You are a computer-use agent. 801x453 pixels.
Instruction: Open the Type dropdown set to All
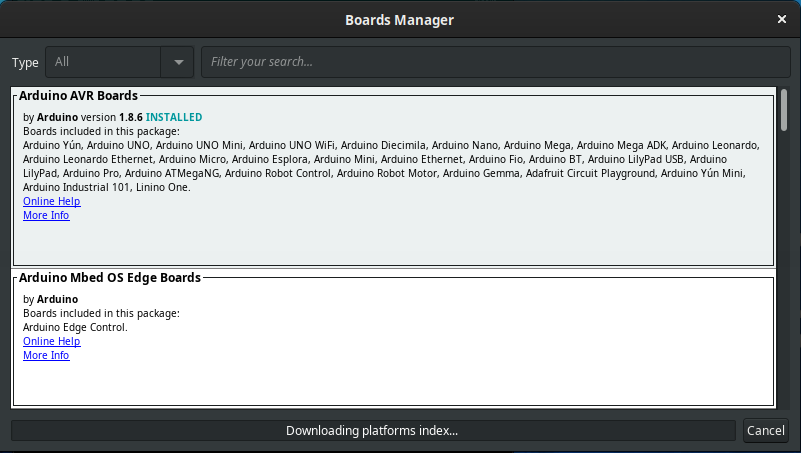120,62
